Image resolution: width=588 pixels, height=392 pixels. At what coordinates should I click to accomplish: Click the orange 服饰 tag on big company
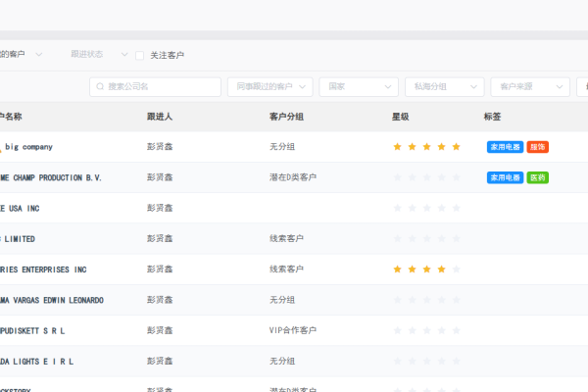click(x=537, y=147)
